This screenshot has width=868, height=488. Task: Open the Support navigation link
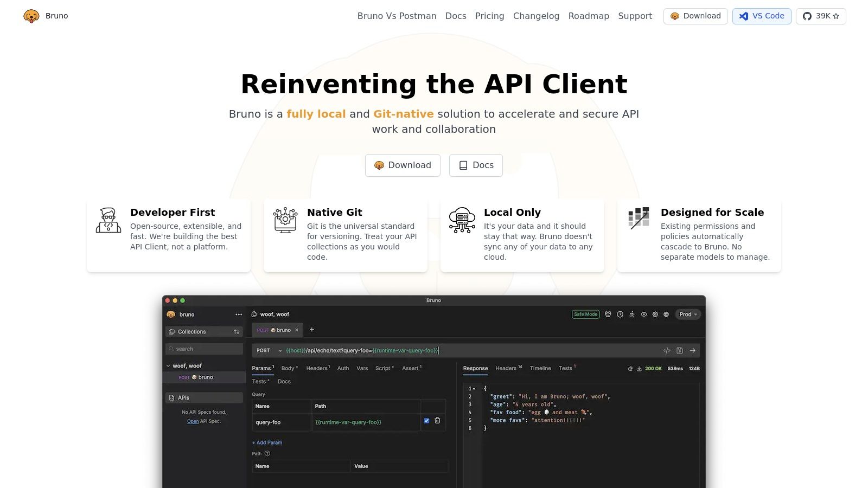[x=635, y=16]
